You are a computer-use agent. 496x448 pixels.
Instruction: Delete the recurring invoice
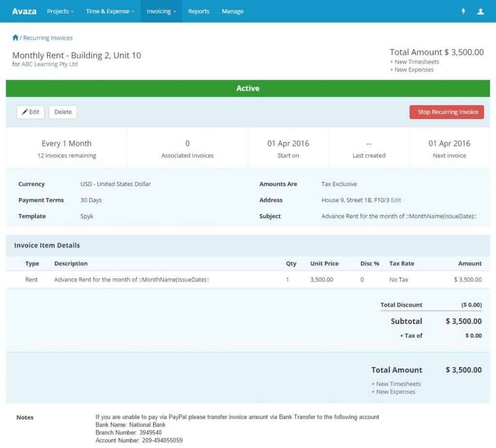click(63, 112)
